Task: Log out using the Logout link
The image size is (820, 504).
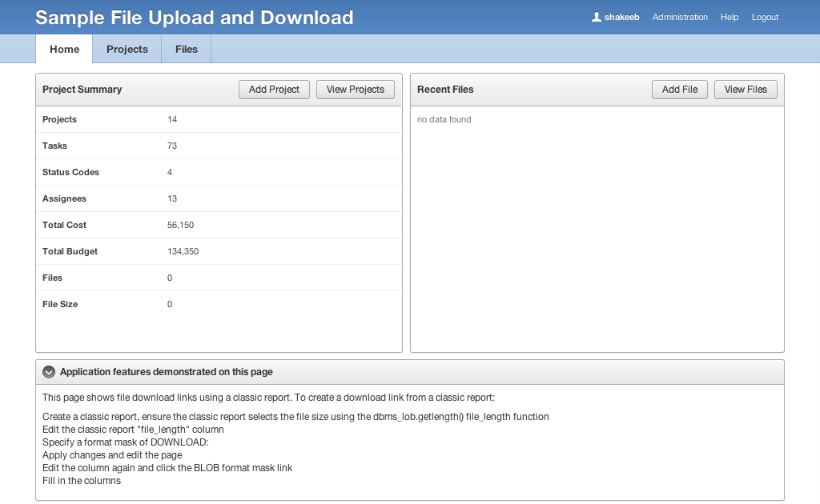Action: 765,17
